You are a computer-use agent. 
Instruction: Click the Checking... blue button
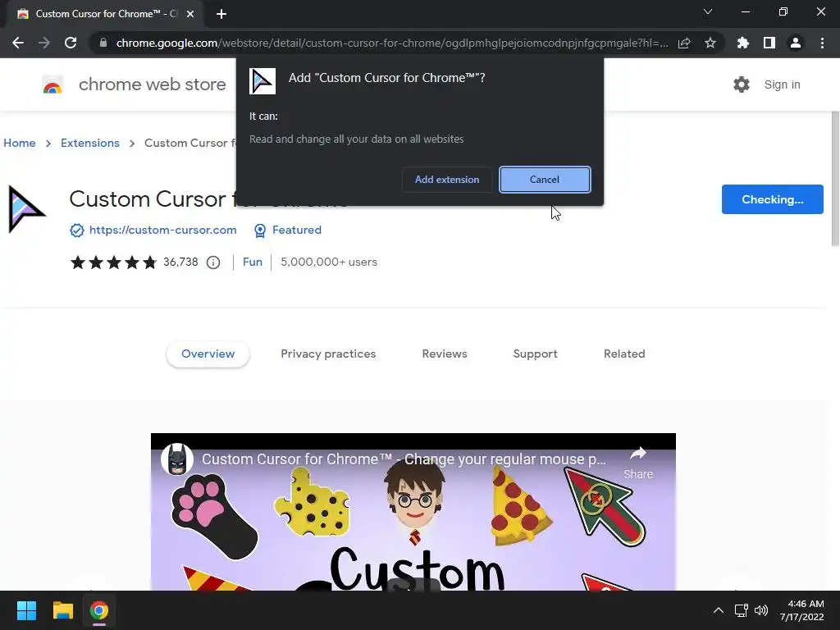pos(773,199)
